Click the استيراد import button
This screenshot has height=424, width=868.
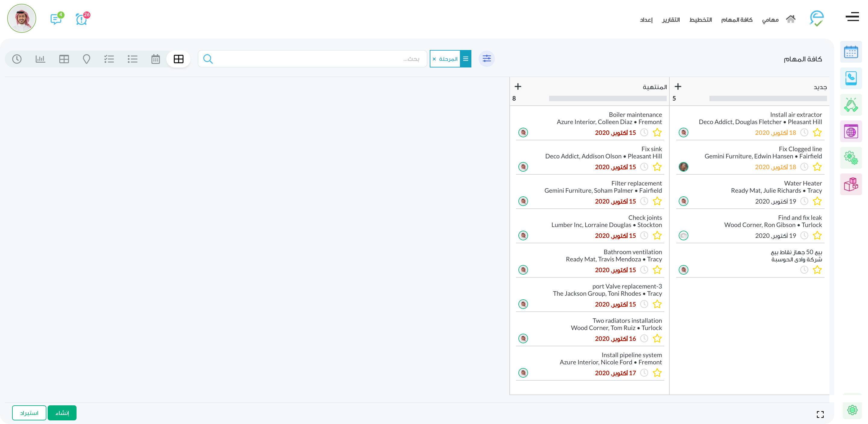(29, 413)
